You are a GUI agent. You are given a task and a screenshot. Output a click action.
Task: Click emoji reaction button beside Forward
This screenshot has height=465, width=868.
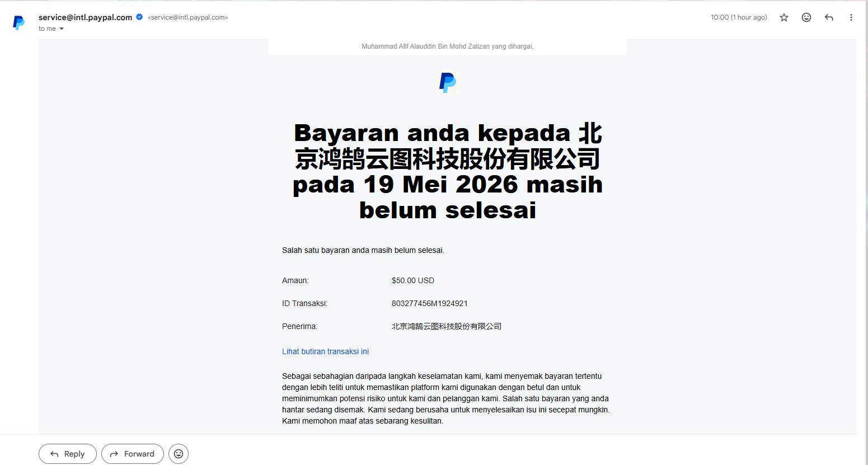(179, 454)
